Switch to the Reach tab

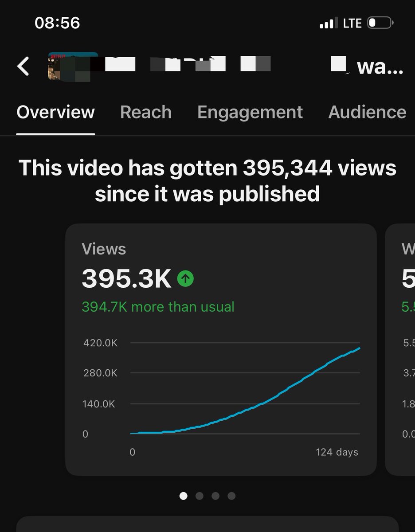(145, 112)
